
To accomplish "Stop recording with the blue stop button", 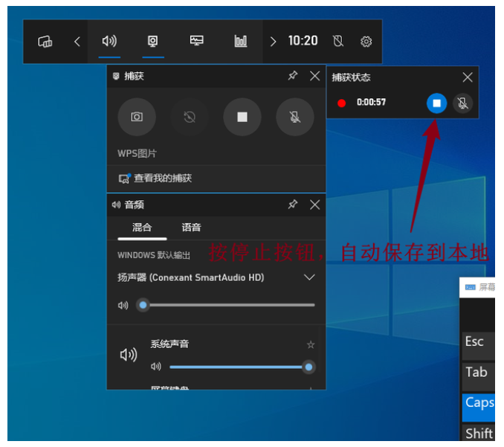I will 437,103.
